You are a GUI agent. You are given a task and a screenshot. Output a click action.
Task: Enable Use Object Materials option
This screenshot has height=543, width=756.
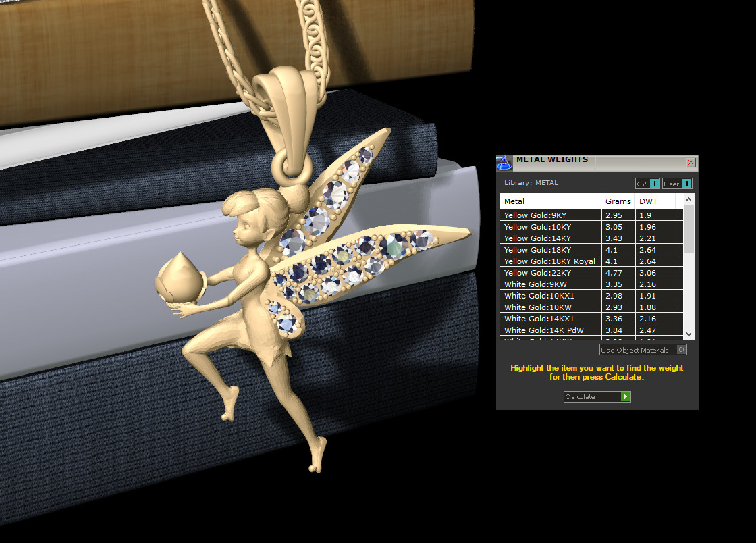pos(643,350)
